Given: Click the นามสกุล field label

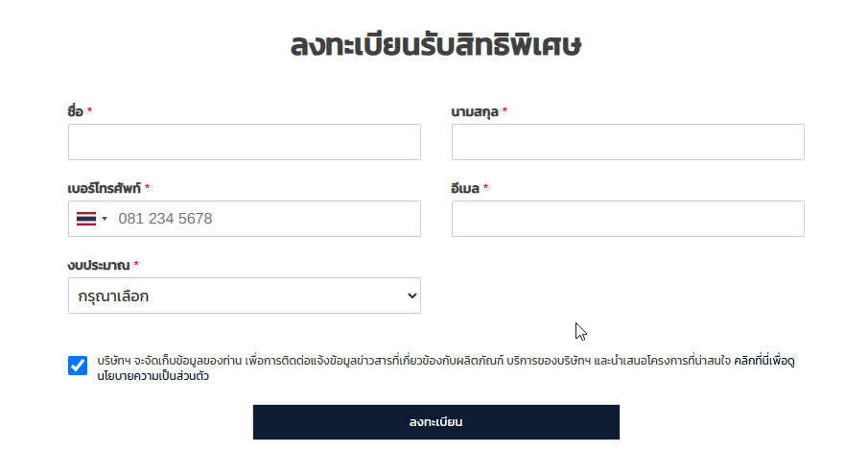Looking at the screenshot, I should [x=475, y=112].
